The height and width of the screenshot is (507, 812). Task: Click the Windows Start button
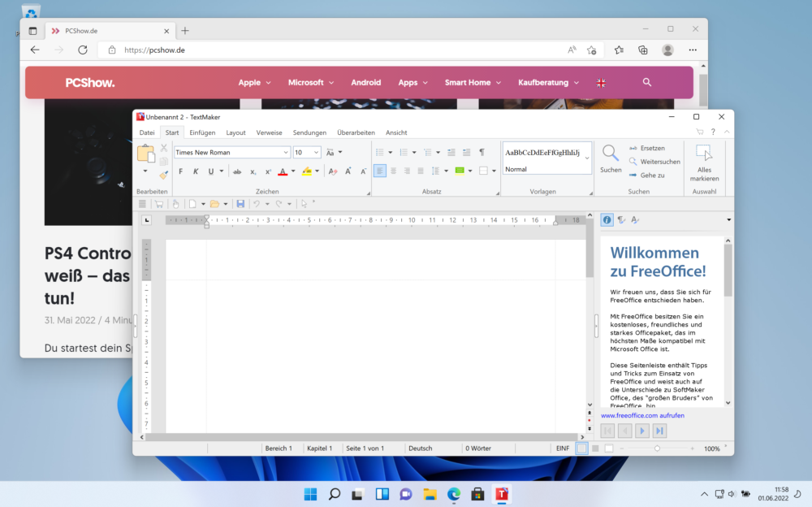(x=311, y=494)
